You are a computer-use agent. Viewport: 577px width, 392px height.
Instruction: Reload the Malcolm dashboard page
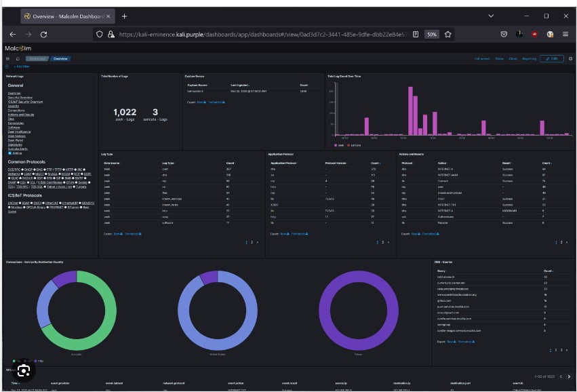pyautogui.click(x=44, y=34)
